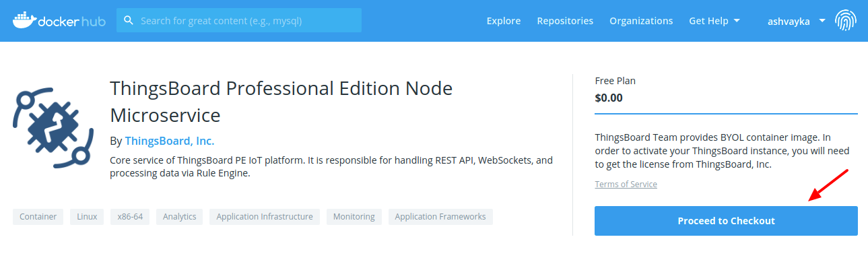This screenshot has width=868, height=264.
Task: Open the ThingsBoard, Inc. publisher link
Action: tap(170, 141)
